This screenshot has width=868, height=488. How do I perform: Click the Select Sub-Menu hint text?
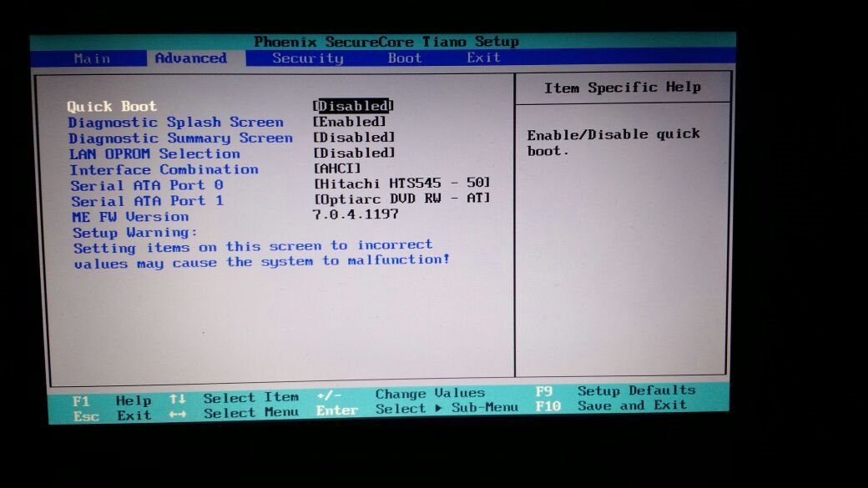pos(447,408)
